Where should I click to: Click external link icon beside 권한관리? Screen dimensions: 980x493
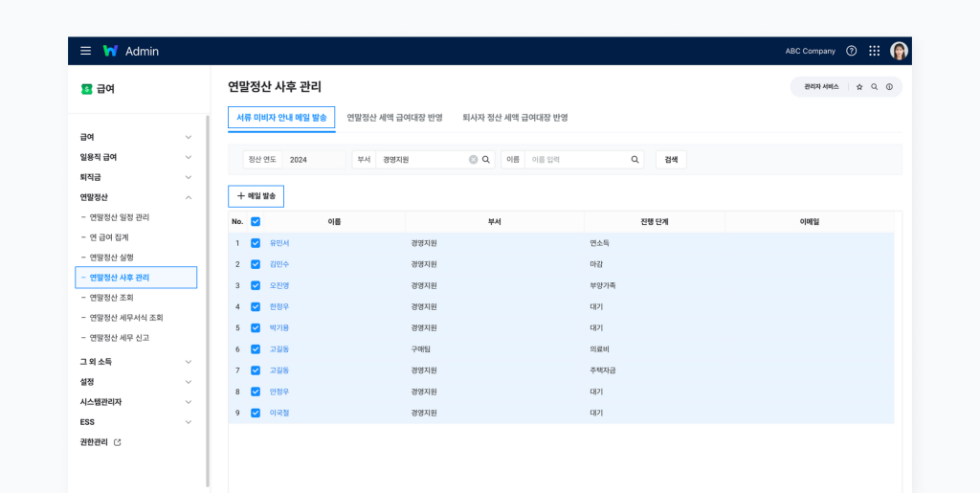117,442
